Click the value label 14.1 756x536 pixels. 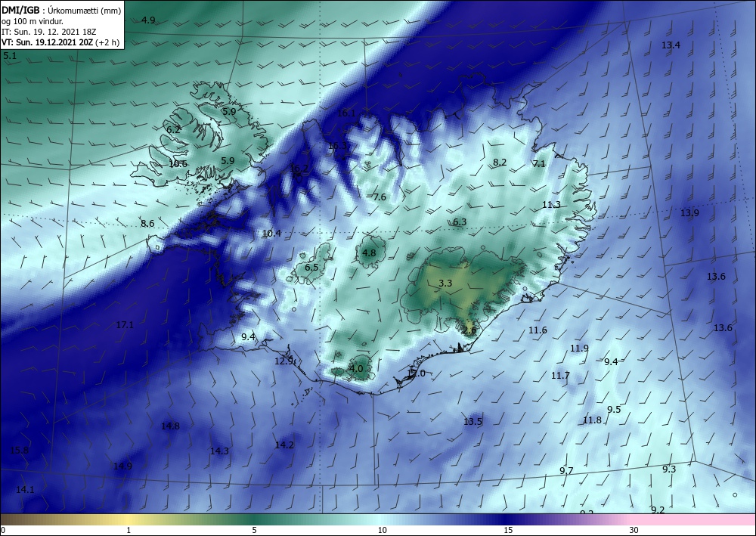25,490
